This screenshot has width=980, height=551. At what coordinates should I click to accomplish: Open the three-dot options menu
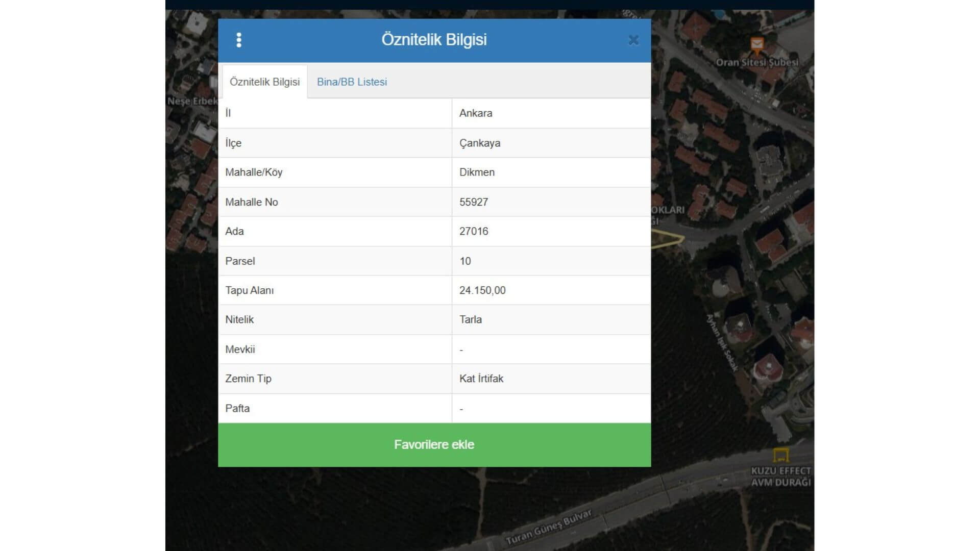(x=239, y=40)
